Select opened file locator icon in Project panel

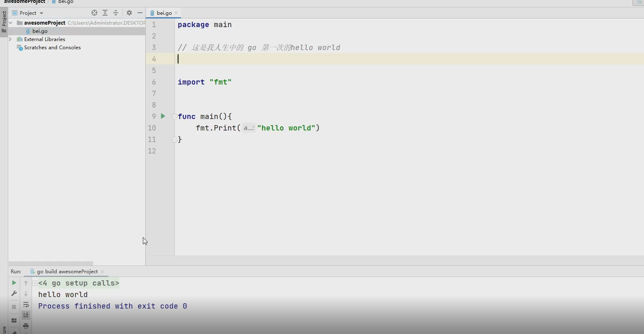(x=94, y=13)
